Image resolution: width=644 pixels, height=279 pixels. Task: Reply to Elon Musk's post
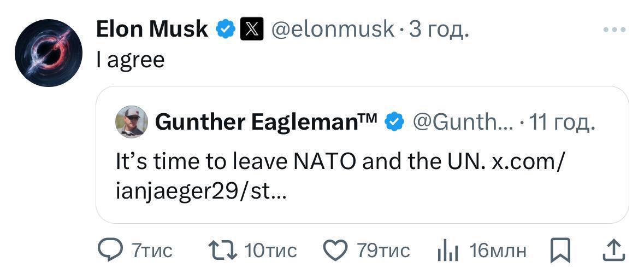[111, 251]
